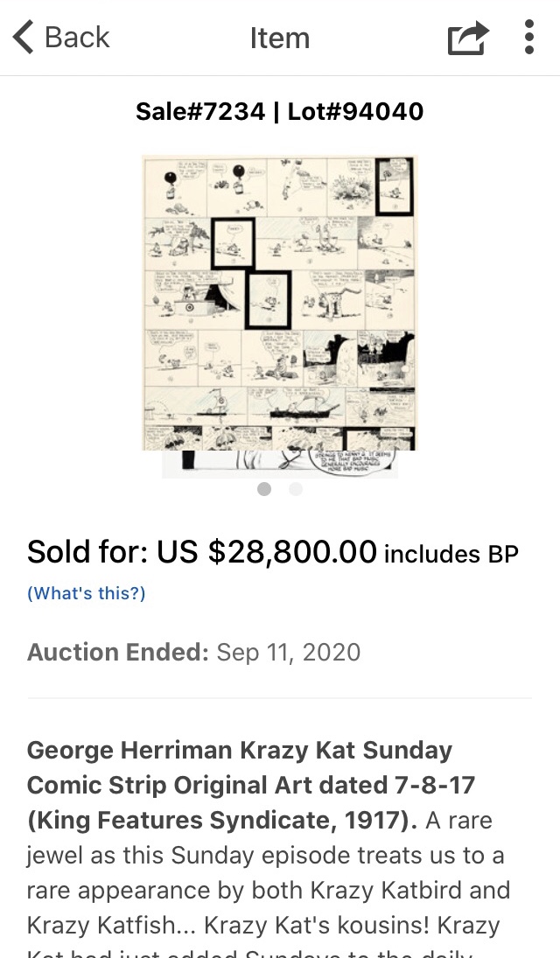Tap the Item title in the header
Image resolution: width=560 pixels, height=958 pixels.
279,38
